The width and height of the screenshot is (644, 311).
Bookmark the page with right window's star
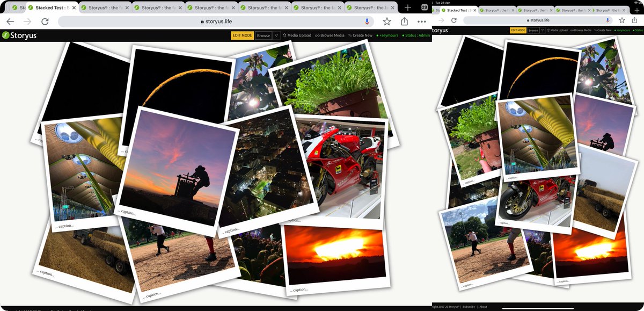(622, 20)
